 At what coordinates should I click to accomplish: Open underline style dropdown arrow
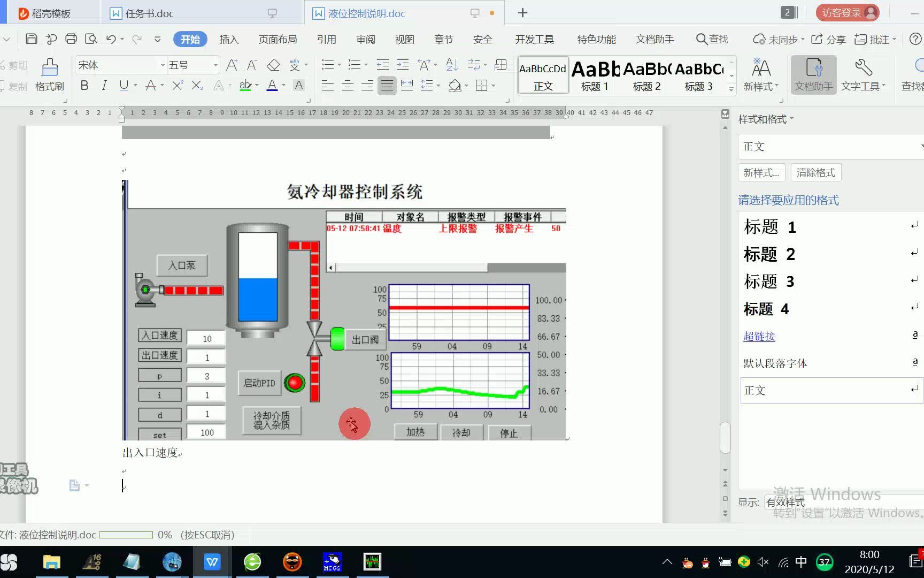[x=135, y=86]
